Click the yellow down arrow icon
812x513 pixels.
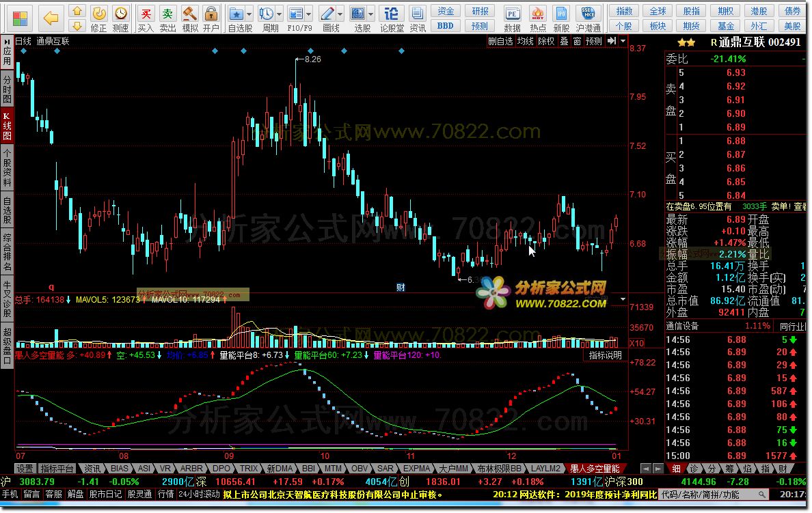tap(77, 26)
